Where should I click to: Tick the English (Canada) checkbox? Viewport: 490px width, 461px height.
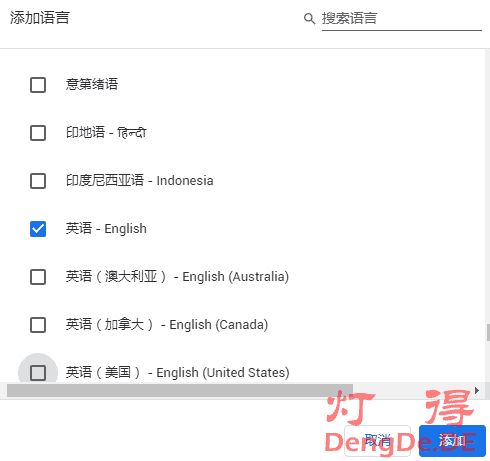pos(38,325)
